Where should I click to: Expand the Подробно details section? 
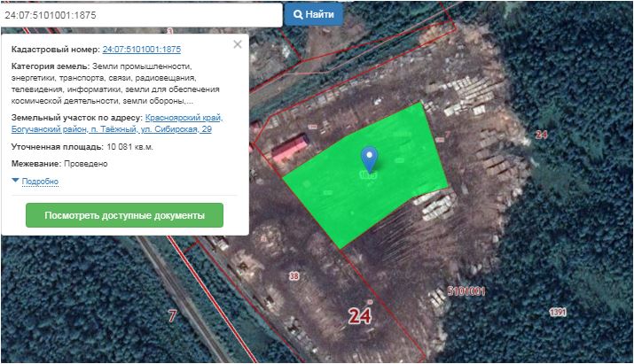click(x=39, y=182)
